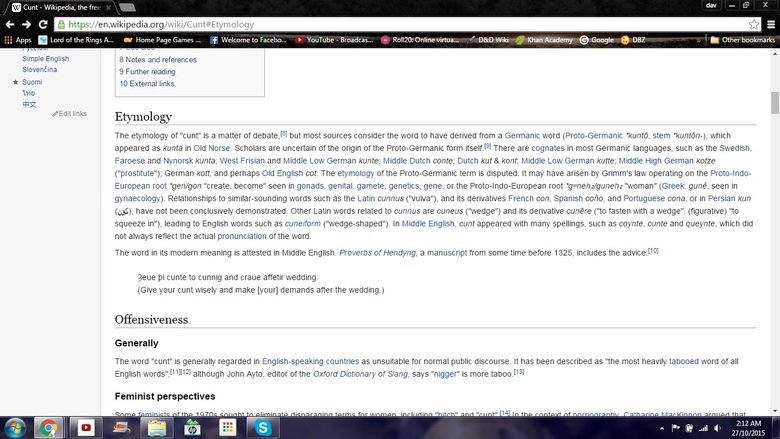Open the Apps bookmarks shortcut

click(x=17, y=40)
